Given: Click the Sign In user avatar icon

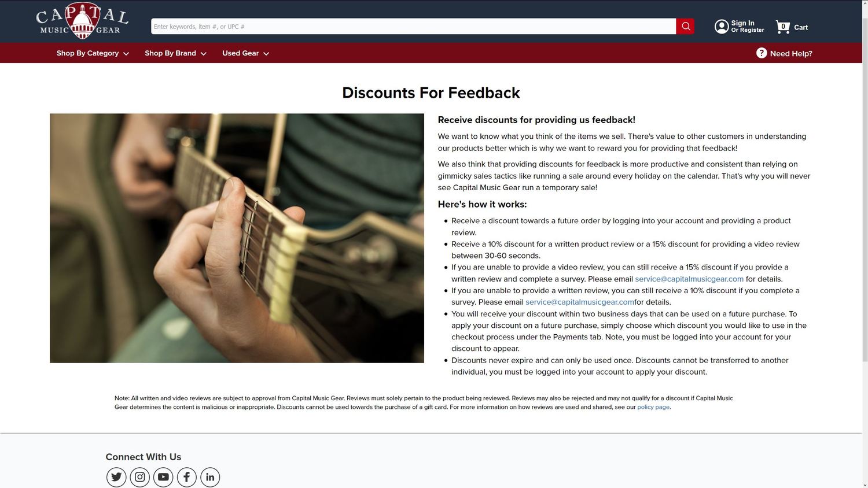Looking at the screenshot, I should [x=722, y=27].
